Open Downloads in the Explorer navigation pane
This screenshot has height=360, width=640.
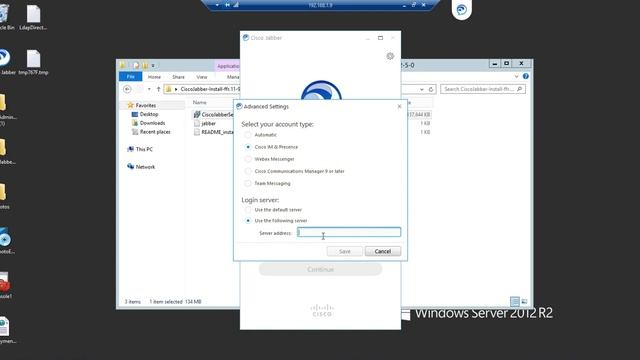pyautogui.click(x=152, y=123)
